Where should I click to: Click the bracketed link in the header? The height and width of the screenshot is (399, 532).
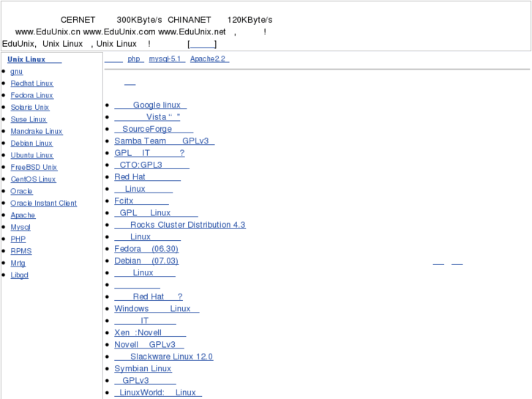pos(202,44)
